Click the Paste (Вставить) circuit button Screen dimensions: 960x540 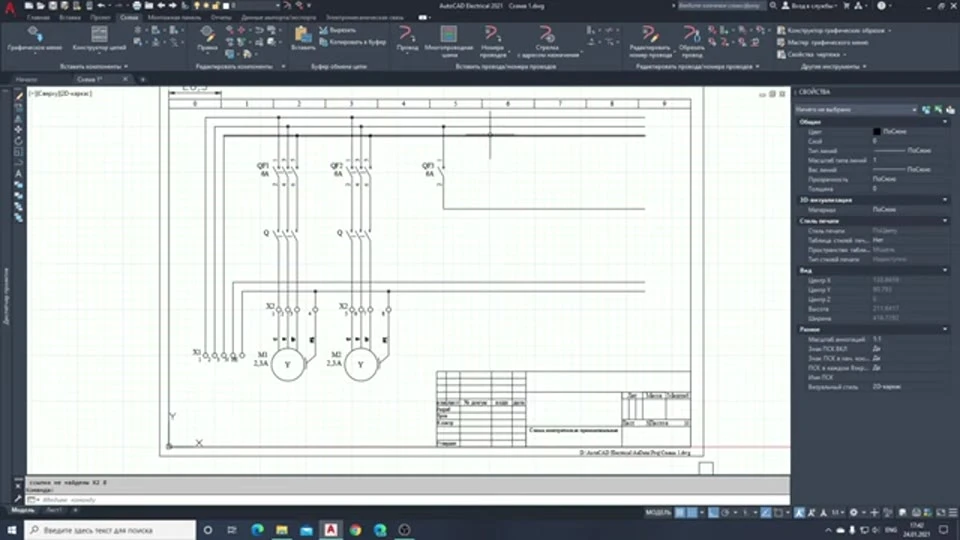pyautogui.click(x=303, y=38)
